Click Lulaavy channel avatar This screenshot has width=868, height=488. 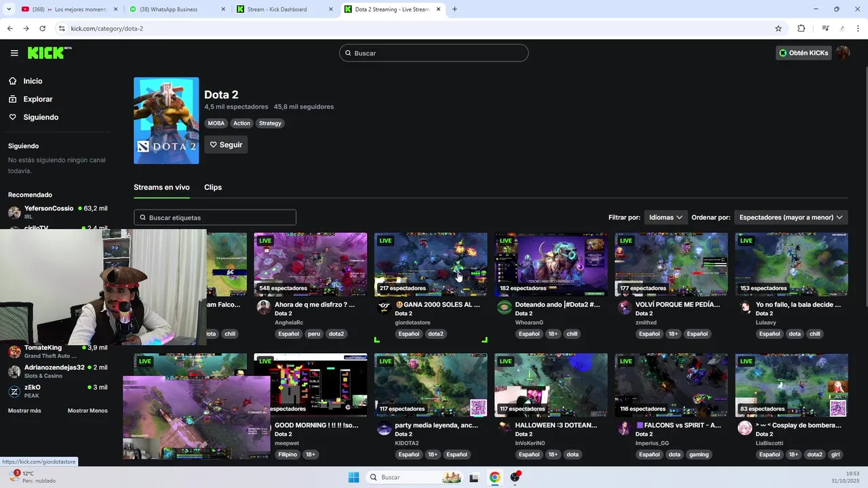745,307
